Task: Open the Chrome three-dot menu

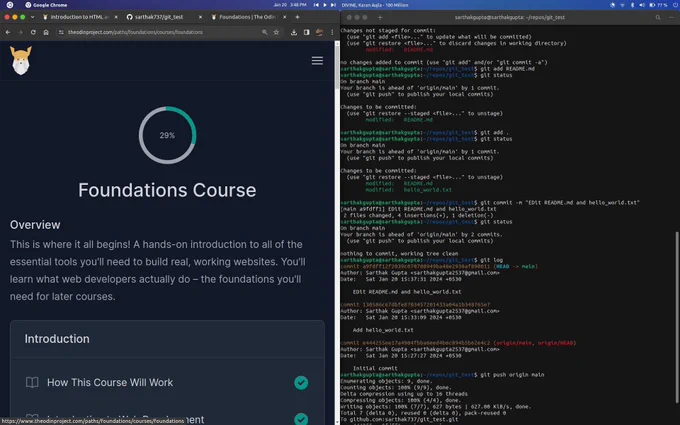Action: click(x=333, y=32)
